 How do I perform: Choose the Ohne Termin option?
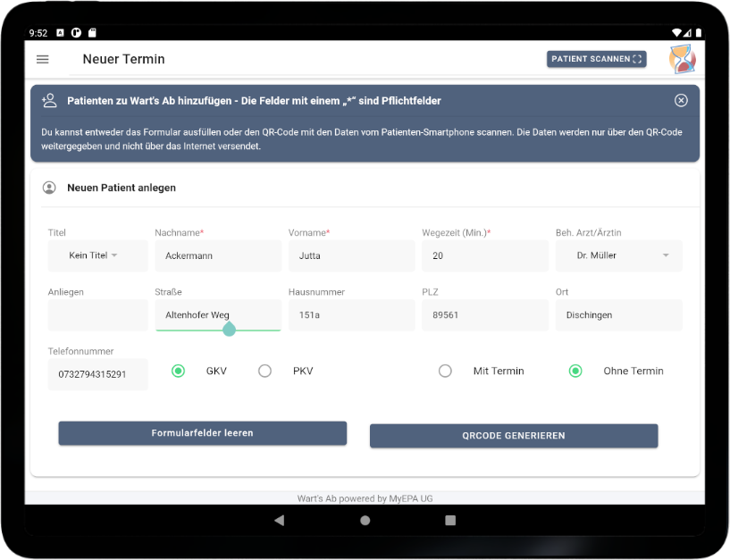tap(575, 371)
